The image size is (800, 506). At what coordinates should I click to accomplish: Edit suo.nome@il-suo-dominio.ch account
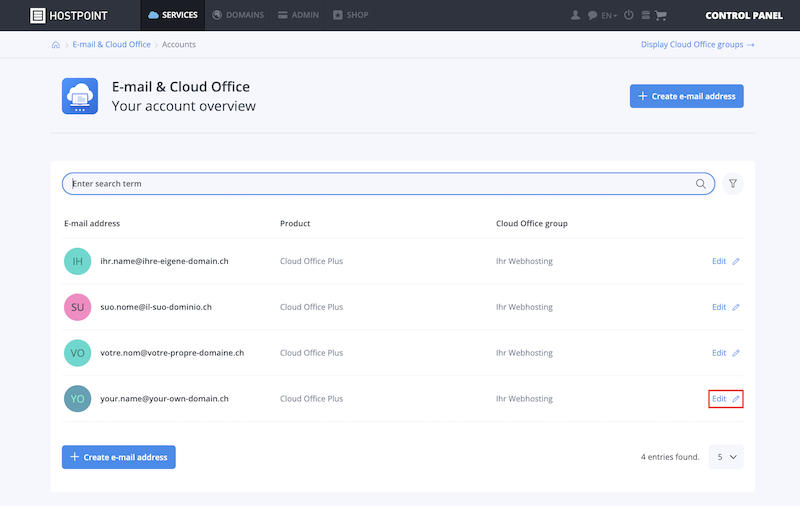point(726,307)
